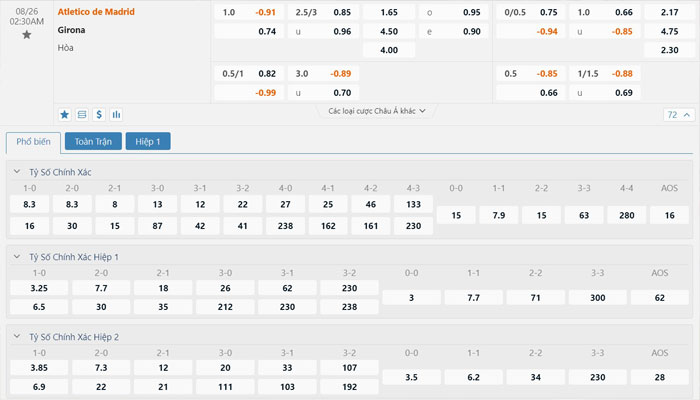Click the dollar sign icon
The height and width of the screenshot is (400, 700).
click(99, 115)
